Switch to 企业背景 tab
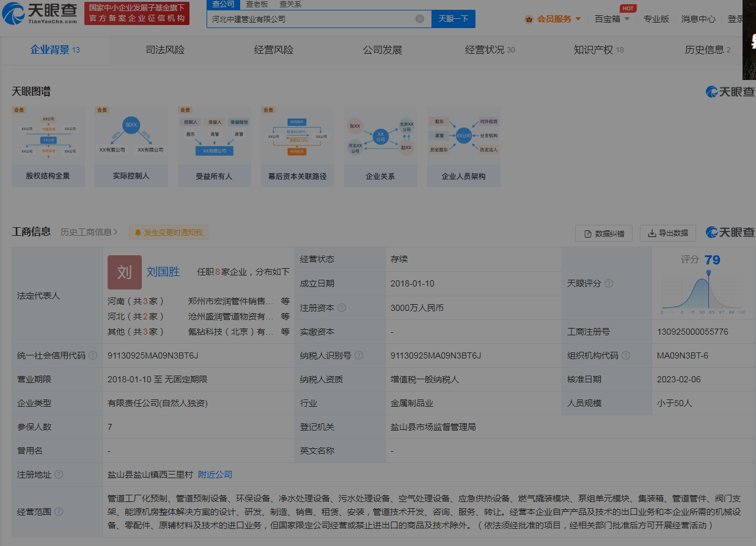 55,50
